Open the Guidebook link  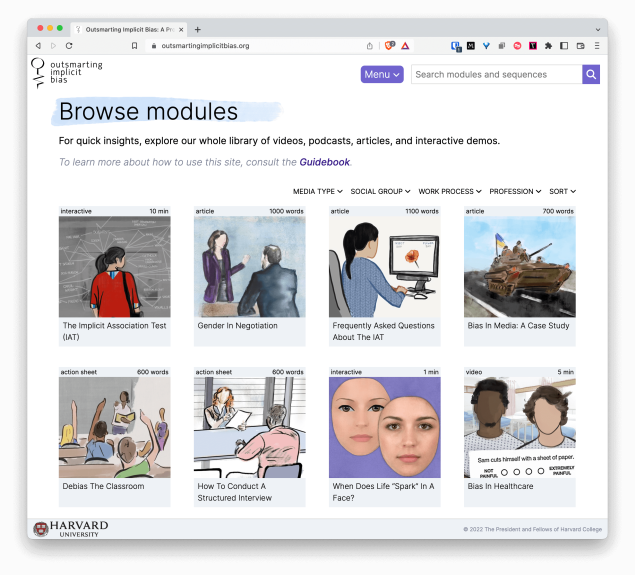pos(324,162)
